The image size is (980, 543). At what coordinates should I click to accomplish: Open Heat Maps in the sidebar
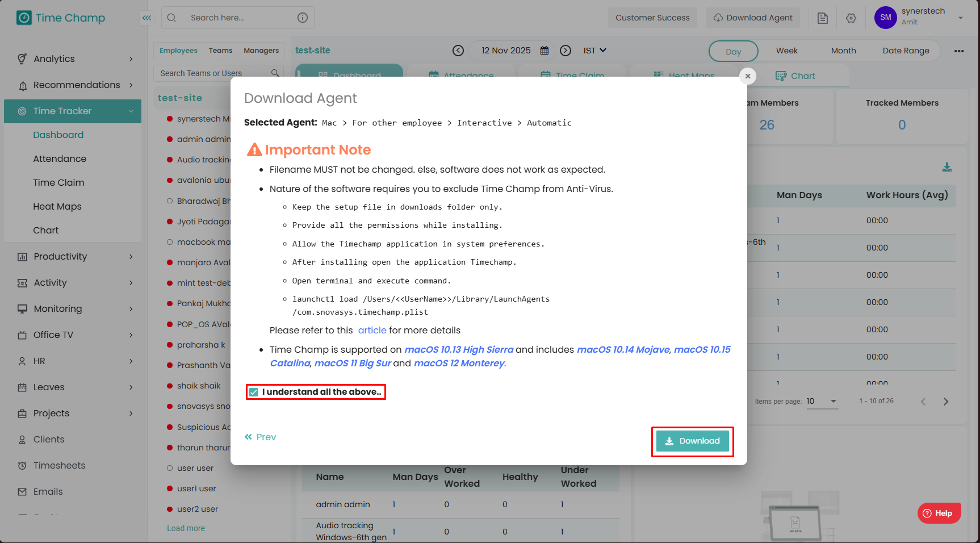57,207
